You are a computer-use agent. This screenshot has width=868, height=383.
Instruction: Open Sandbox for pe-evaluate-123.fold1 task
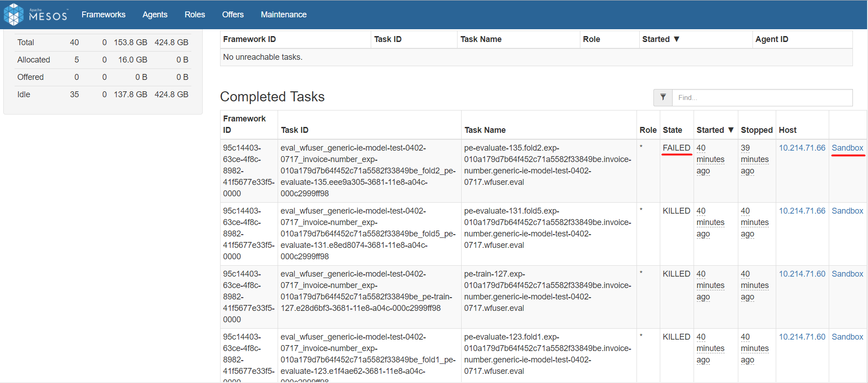[x=847, y=337]
